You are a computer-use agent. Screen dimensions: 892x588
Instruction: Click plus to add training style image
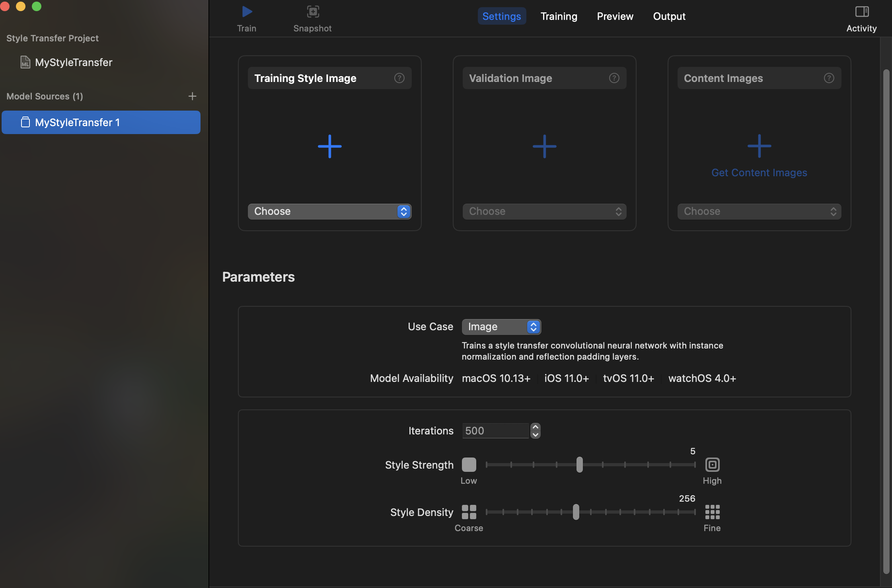pyautogui.click(x=329, y=146)
